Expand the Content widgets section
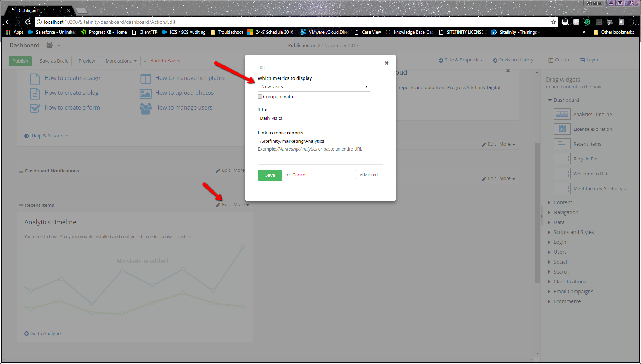 click(560, 202)
